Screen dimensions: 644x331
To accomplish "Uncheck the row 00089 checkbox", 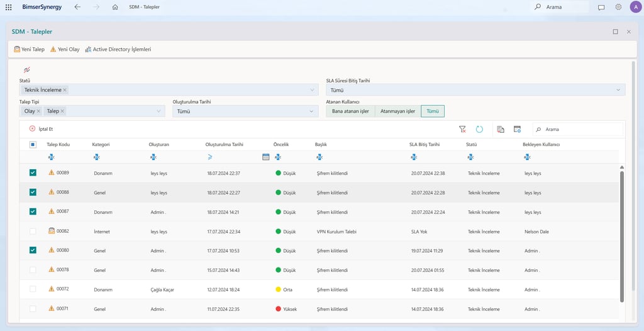I will pyautogui.click(x=33, y=173).
